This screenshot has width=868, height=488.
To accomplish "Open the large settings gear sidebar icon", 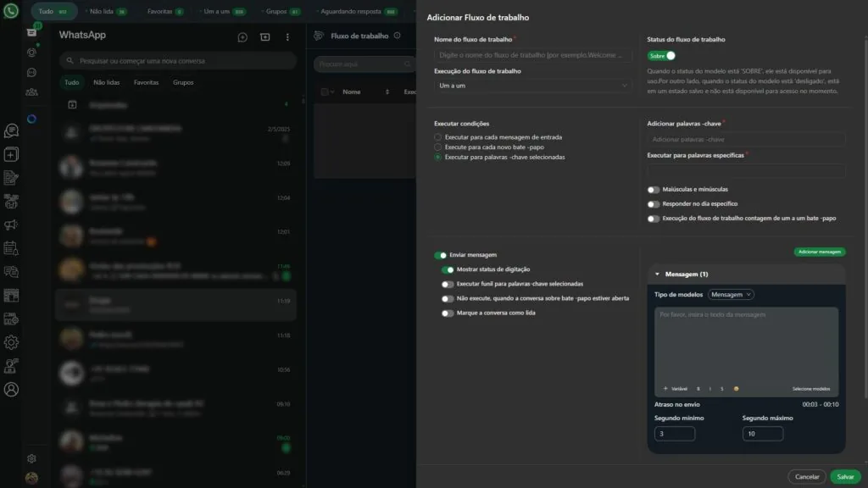I will point(11,342).
